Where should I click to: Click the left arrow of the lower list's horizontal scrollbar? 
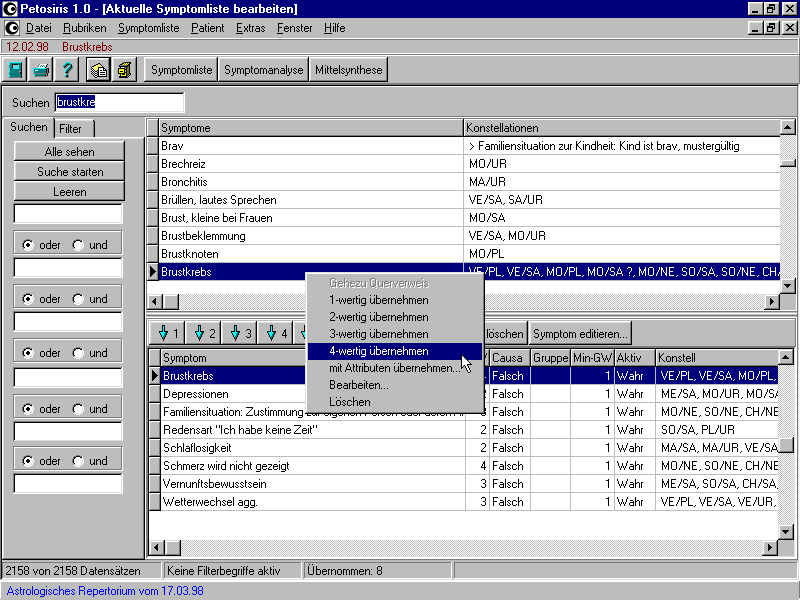(x=156, y=548)
